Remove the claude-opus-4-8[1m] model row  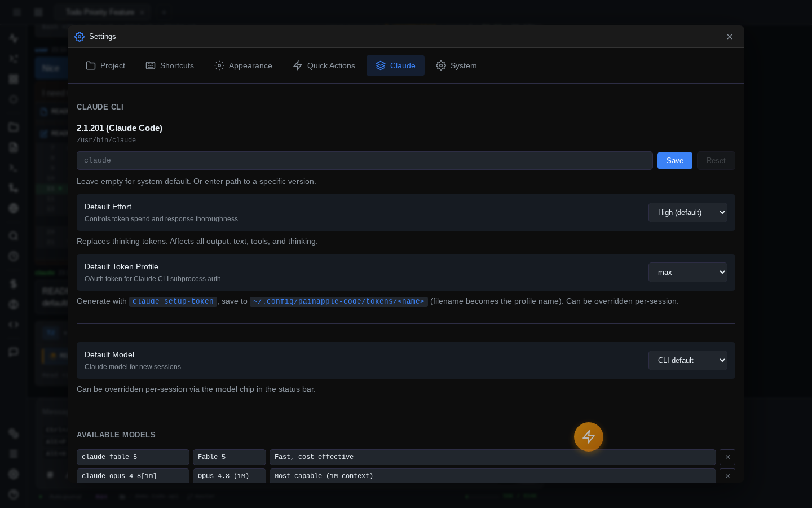pyautogui.click(x=727, y=476)
